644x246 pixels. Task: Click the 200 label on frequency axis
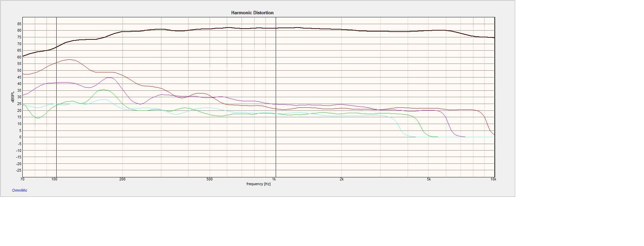122,179
